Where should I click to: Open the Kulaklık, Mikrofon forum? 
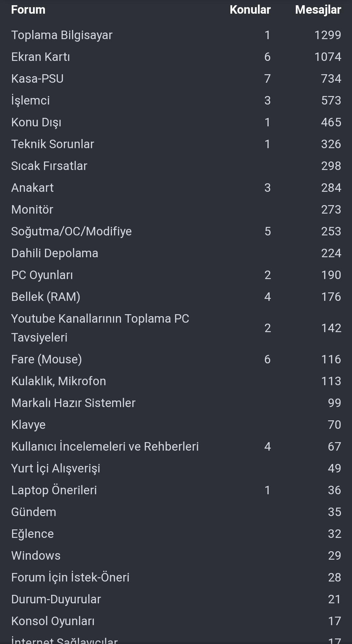[58, 381]
